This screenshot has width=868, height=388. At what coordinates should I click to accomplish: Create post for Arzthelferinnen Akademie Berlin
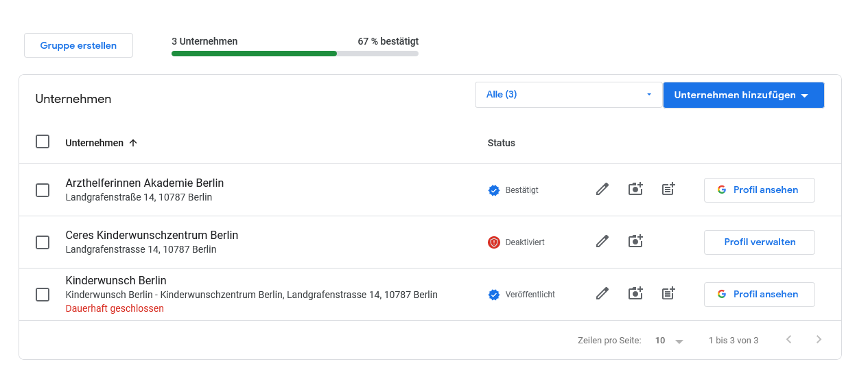pos(668,190)
